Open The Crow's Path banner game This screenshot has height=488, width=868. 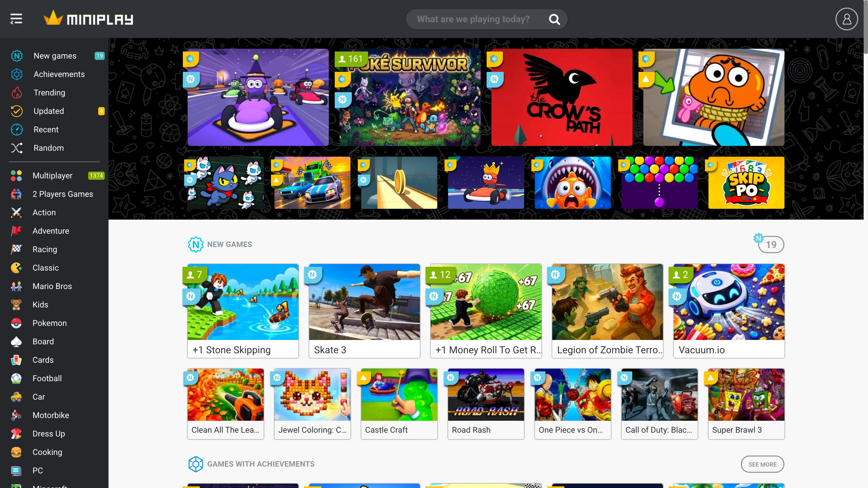(562, 97)
